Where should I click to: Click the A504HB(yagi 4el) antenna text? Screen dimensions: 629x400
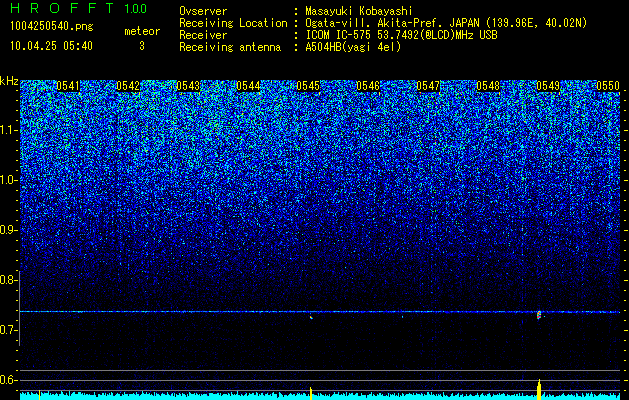[x=353, y=47]
